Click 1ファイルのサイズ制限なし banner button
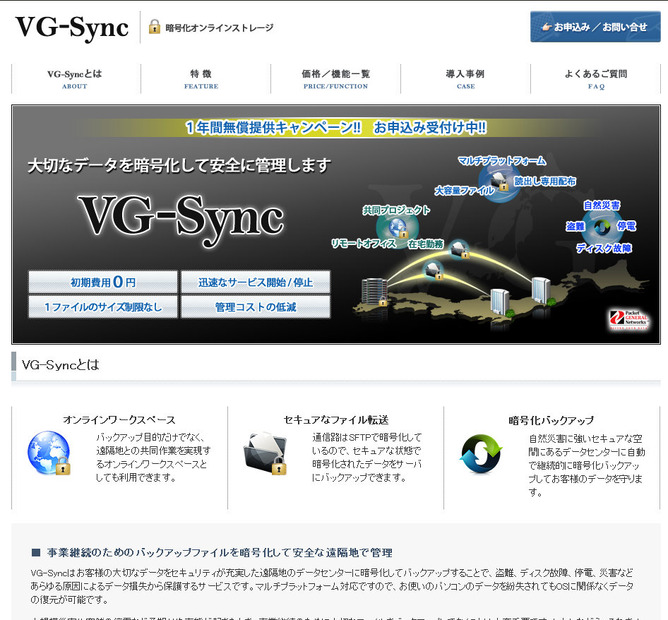 tap(103, 307)
